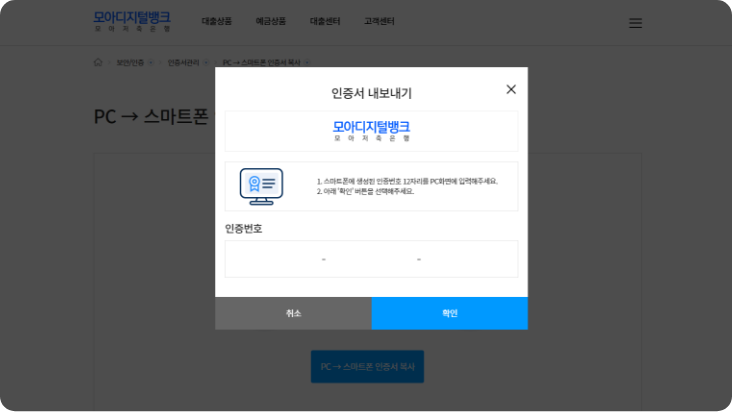The width and height of the screenshot is (732, 412).
Task: Click the 확인 button in the dialog
Action: [450, 313]
